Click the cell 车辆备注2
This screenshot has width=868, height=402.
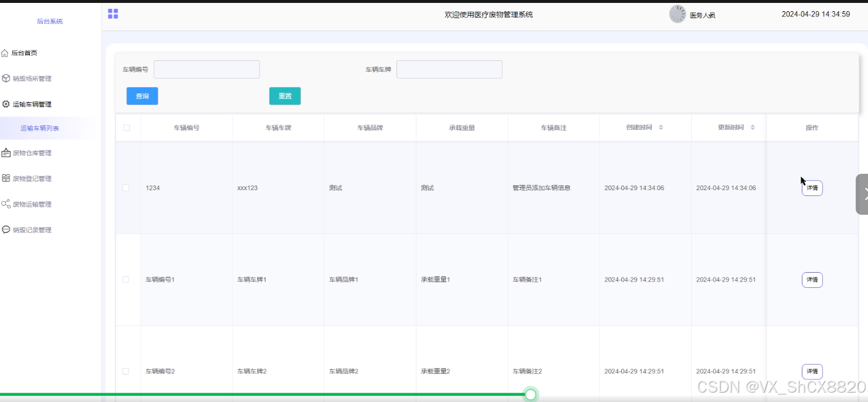coord(527,372)
